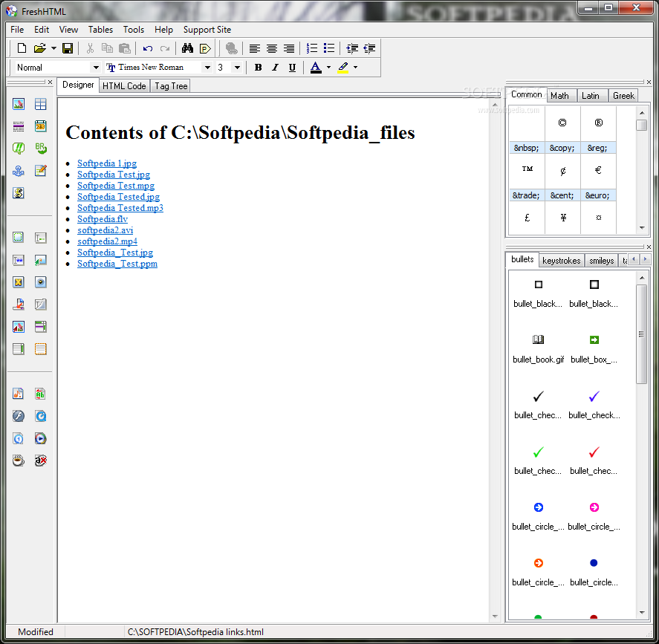Image resolution: width=659 pixels, height=644 pixels.
Task: Open the Tools menu
Action: [x=134, y=30]
